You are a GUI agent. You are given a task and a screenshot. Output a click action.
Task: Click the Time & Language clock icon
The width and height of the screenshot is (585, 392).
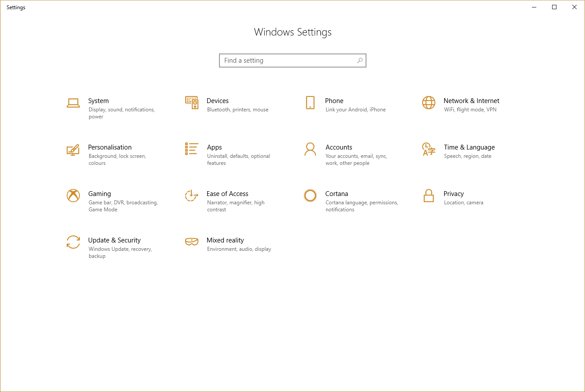428,150
